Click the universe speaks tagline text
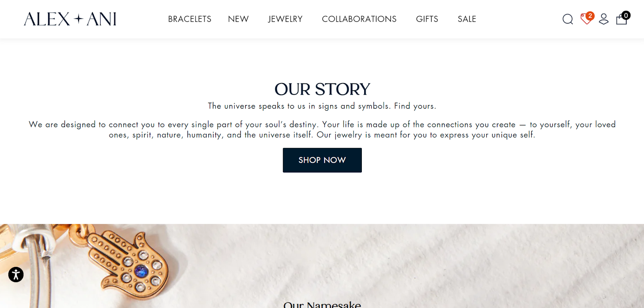This screenshot has height=308, width=644. (322, 106)
